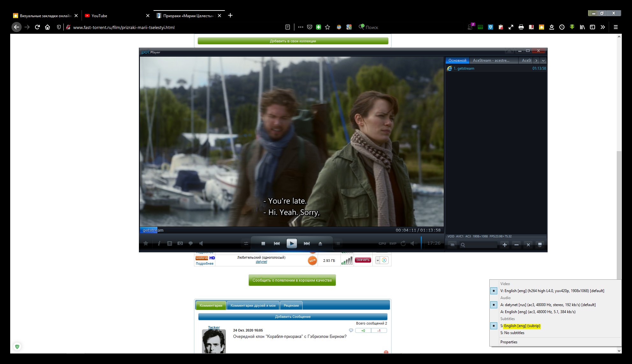Open page actions three-dots menu
632x364 pixels.
click(300, 27)
